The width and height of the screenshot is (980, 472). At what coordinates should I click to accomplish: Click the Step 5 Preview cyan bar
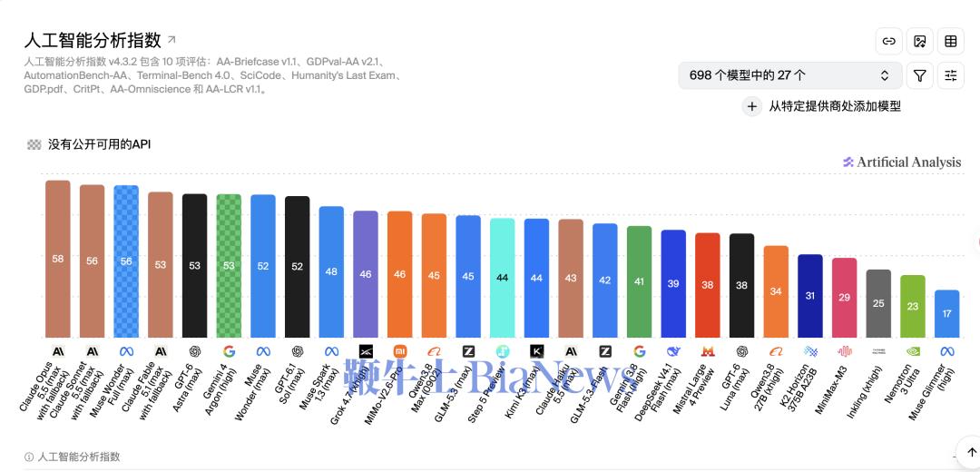coord(503,278)
